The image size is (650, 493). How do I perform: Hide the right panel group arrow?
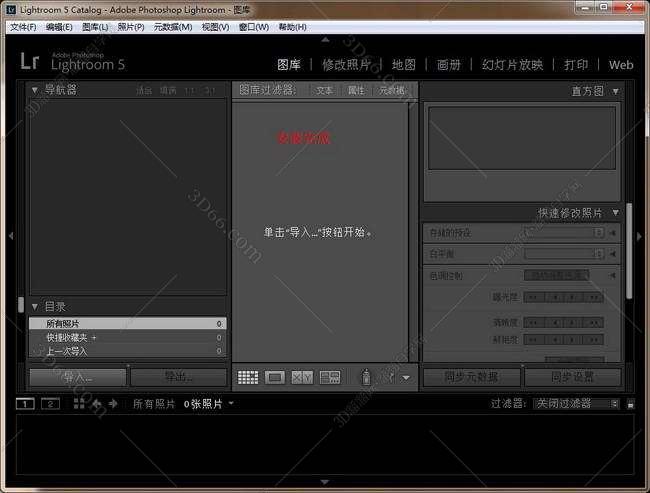[x=639, y=236]
